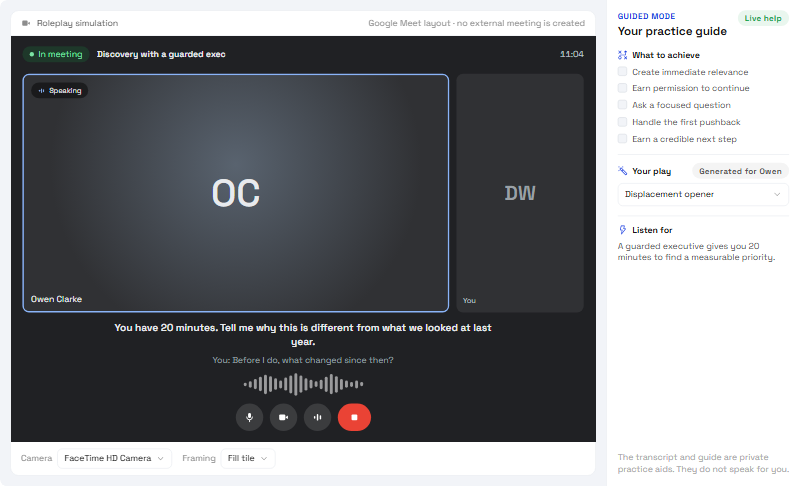800x486 pixels.
Task: Click the Live help badge
Action: 763,18
